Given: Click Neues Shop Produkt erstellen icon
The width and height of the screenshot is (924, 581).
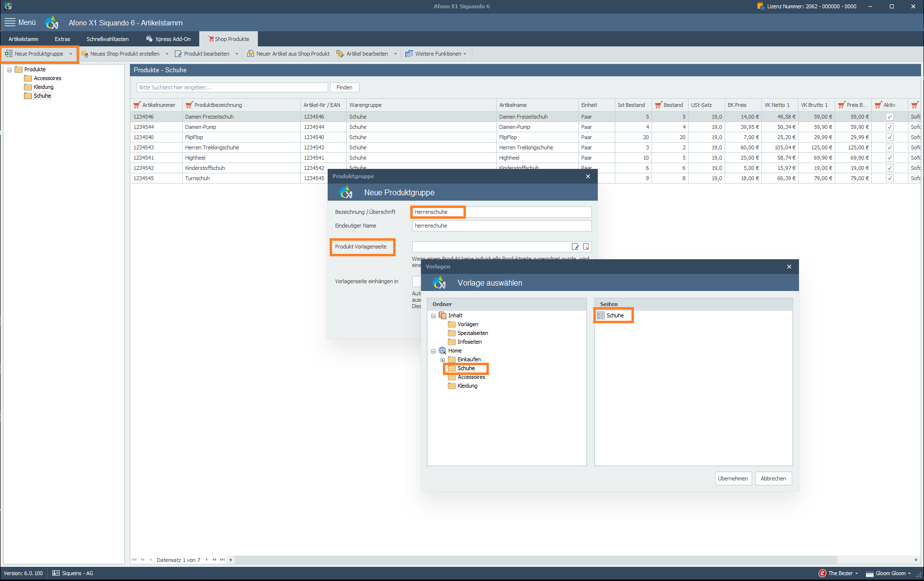Looking at the screenshot, I should [84, 54].
